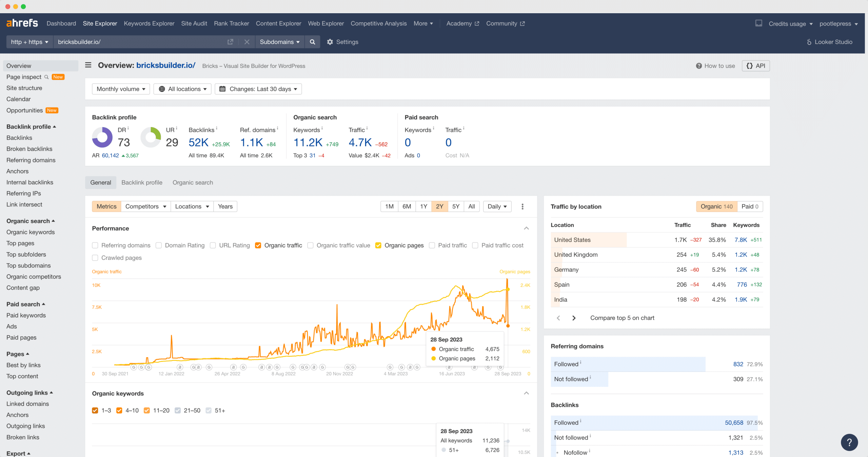Go to previous locations page arrow
The width and height of the screenshot is (868, 457).
[x=558, y=318]
